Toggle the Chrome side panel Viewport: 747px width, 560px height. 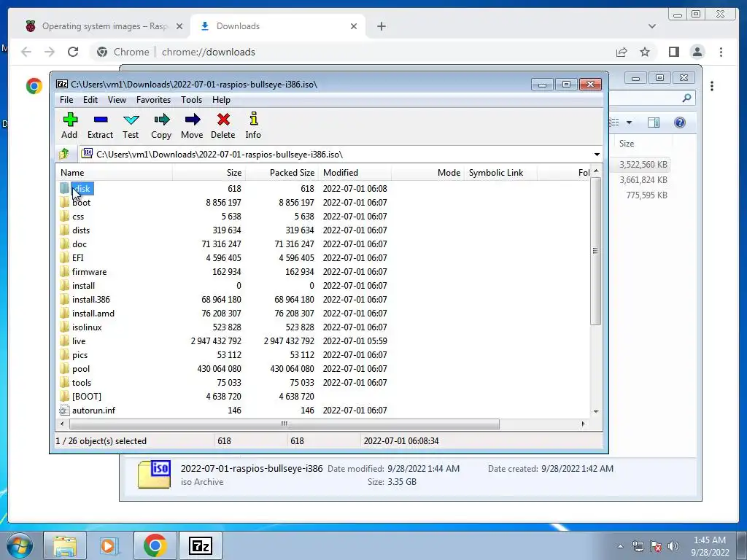(673, 52)
